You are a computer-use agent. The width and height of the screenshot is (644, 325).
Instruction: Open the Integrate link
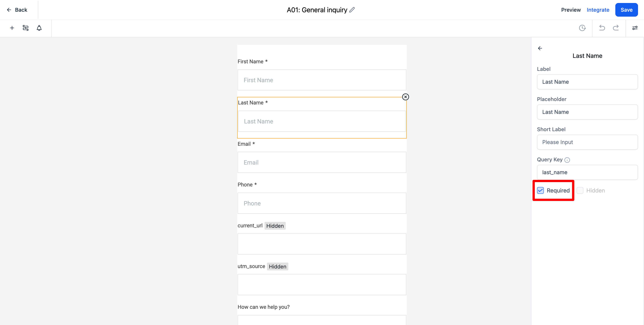click(x=598, y=10)
